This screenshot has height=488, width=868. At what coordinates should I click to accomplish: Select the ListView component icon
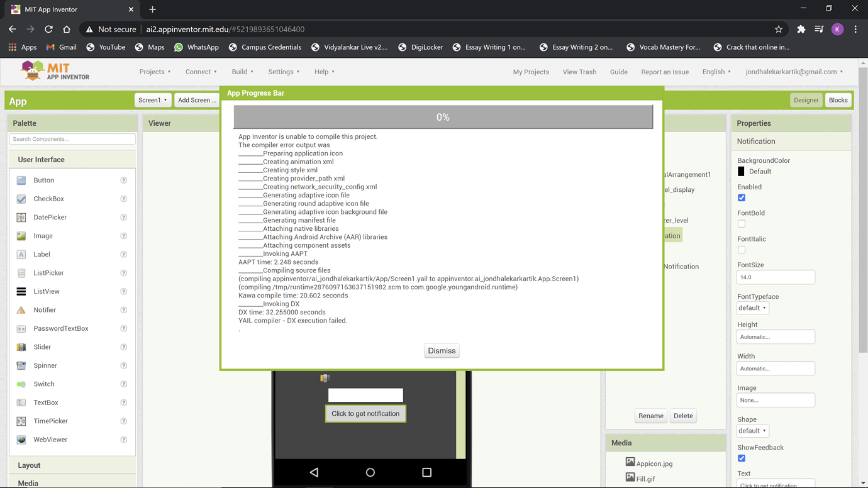(x=21, y=292)
